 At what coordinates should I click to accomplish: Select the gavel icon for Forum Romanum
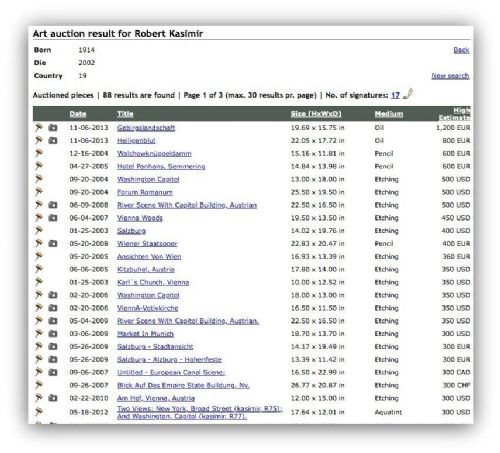click(x=39, y=192)
